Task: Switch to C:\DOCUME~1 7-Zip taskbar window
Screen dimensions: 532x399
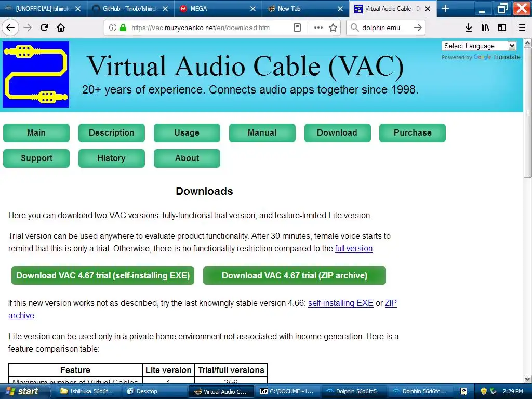Action: (287, 392)
